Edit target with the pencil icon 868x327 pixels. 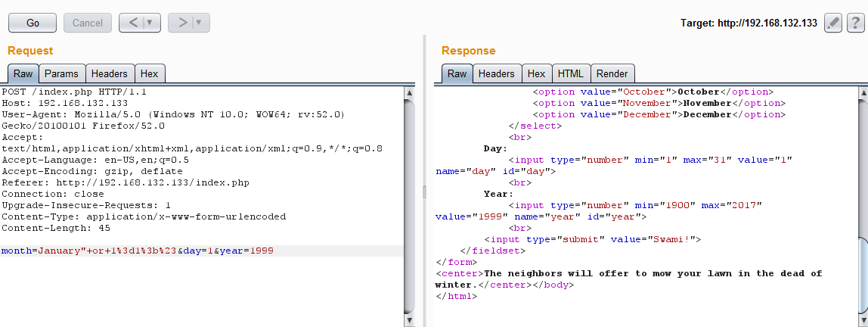pos(833,23)
